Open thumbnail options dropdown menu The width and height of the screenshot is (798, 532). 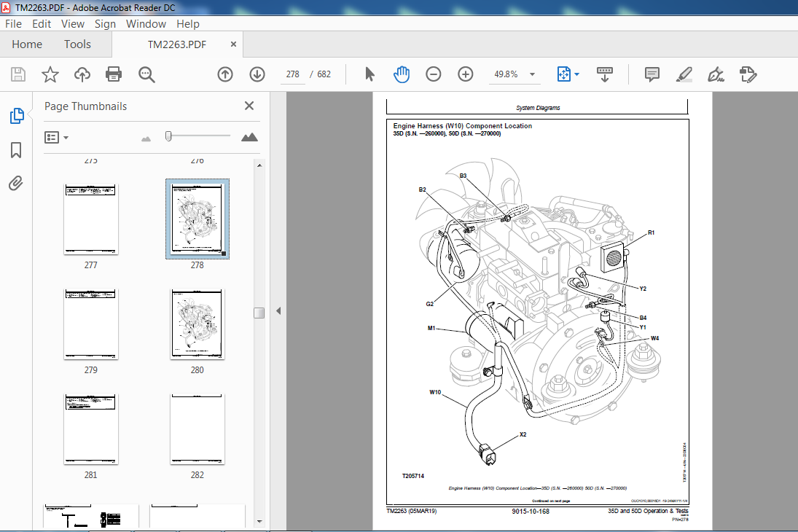pyautogui.click(x=57, y=138)
